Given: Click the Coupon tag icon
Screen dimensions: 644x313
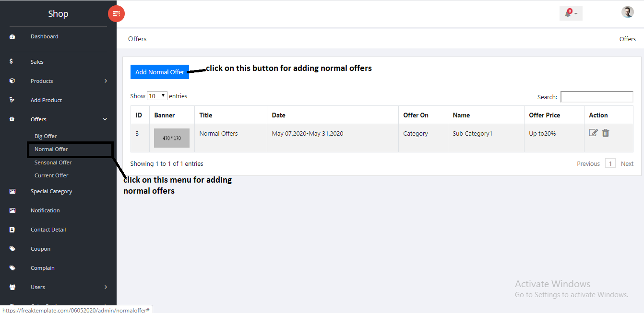Looking at the screenshot, I should (12, 249).
